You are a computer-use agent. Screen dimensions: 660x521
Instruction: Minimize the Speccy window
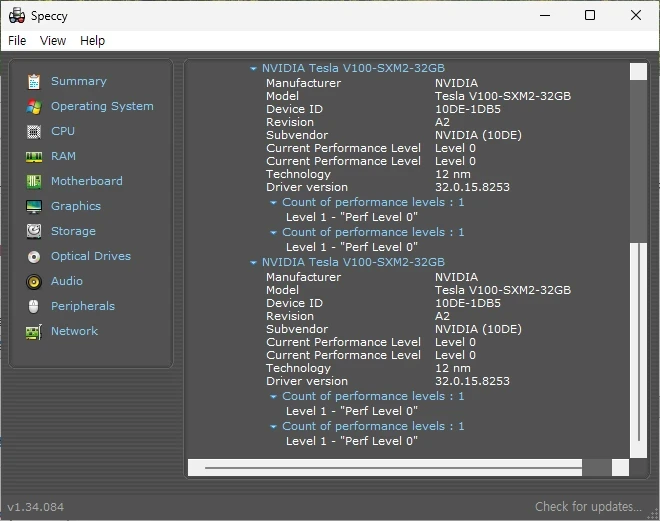(x=545, y=16)
